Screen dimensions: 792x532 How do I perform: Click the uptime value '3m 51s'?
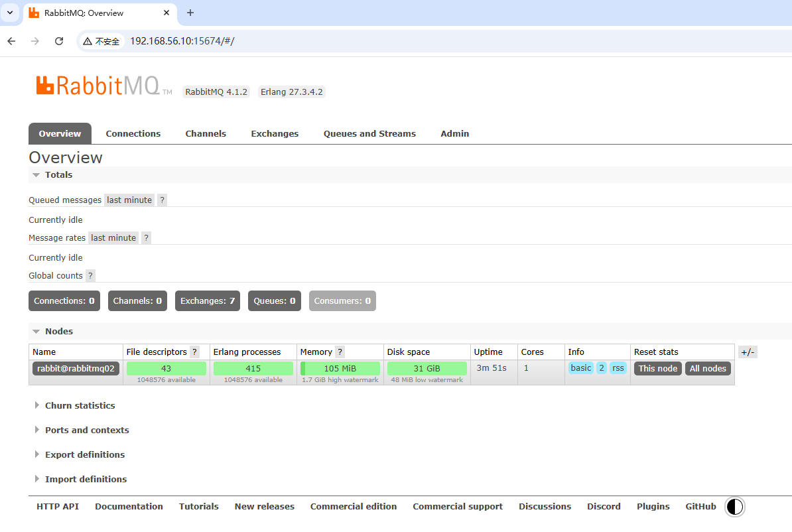(492, 367)
